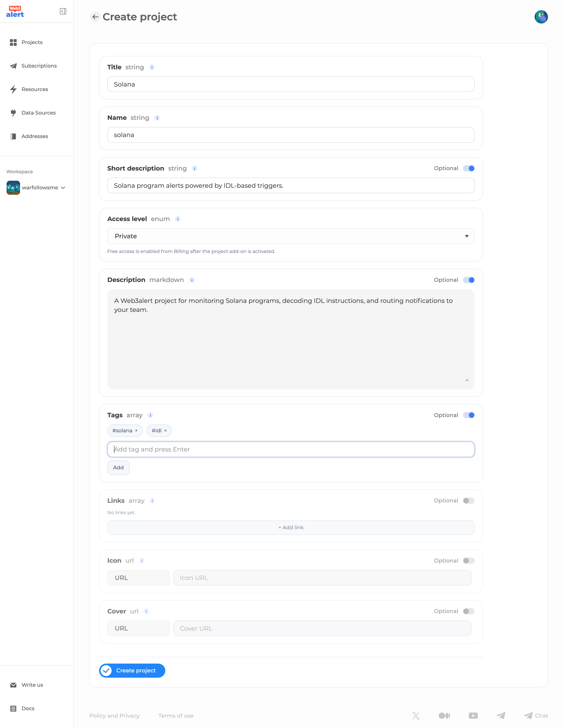
Task: Remove the #solana tag
Action: pyautogui.click(x=136, y=431)
